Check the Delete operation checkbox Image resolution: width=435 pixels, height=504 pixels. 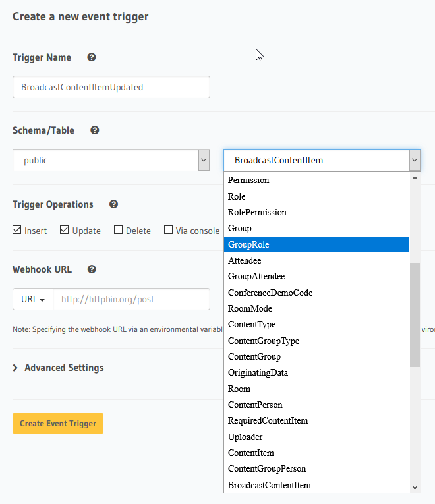click(119, 230)
